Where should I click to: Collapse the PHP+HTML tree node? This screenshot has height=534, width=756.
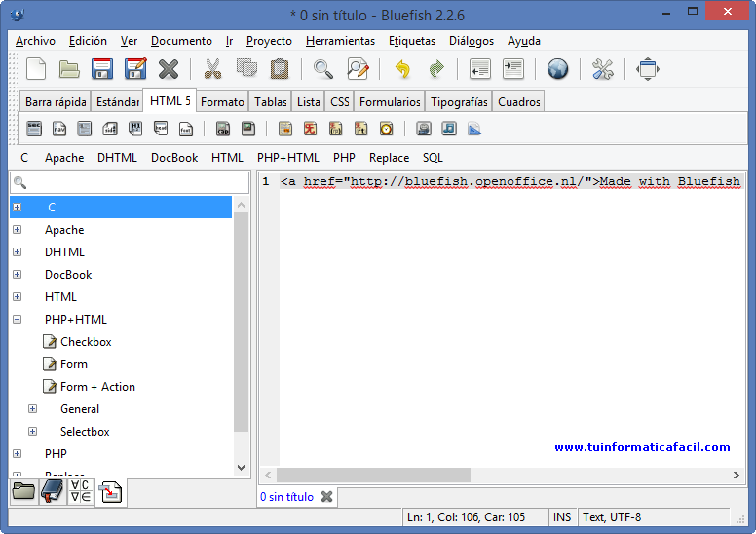(x=18, y=320)
